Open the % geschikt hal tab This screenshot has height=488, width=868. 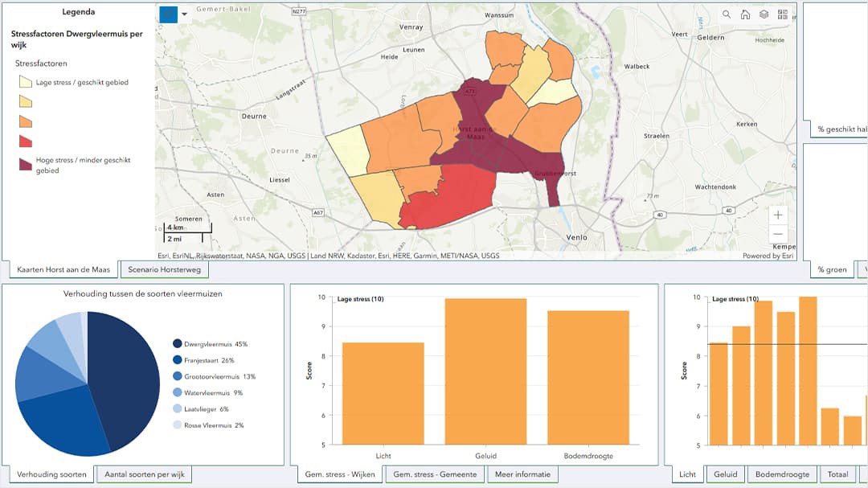[840, 129]
